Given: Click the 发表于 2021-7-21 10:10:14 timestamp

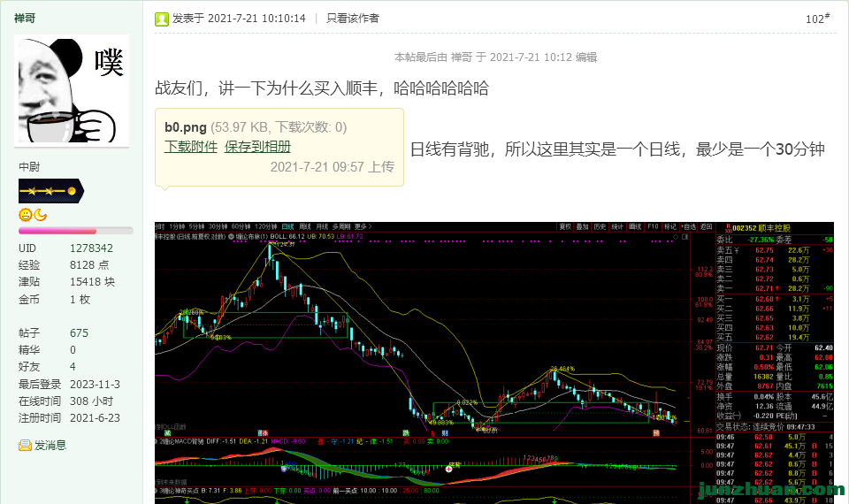Looking at the screenshot, I should (x=239, y=19).
